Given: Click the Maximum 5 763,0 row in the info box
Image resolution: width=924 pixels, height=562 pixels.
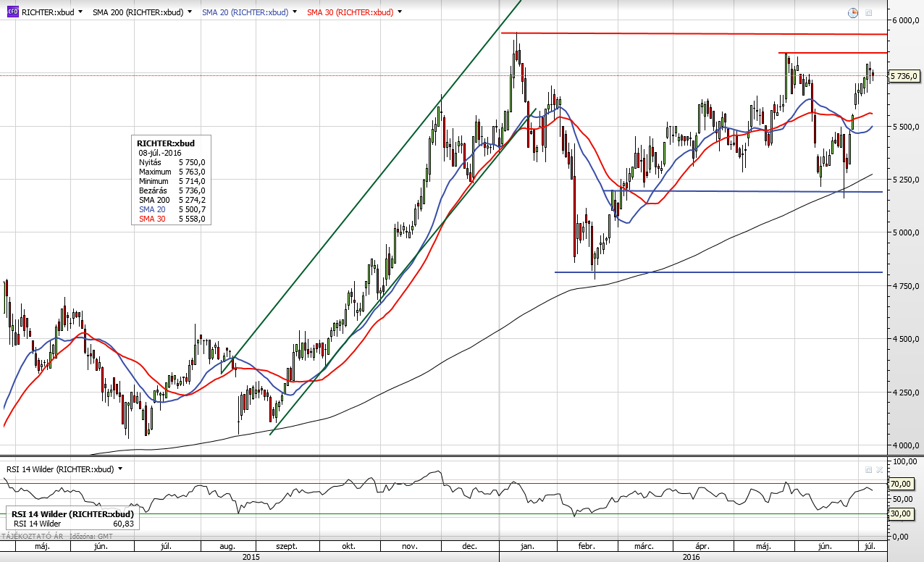Looking at the screenshot, I should (x=172, y=172).
